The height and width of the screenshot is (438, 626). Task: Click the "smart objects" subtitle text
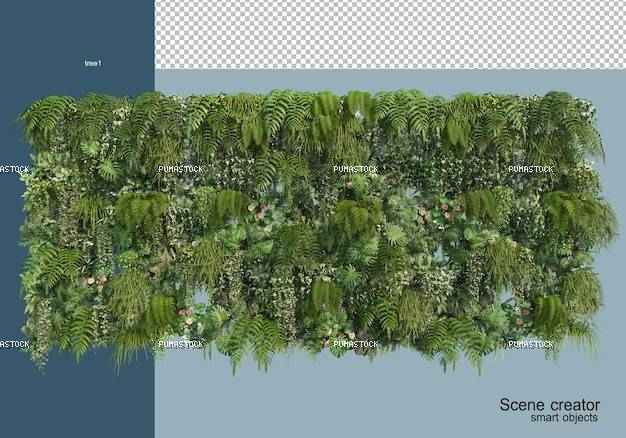point(564,418)
